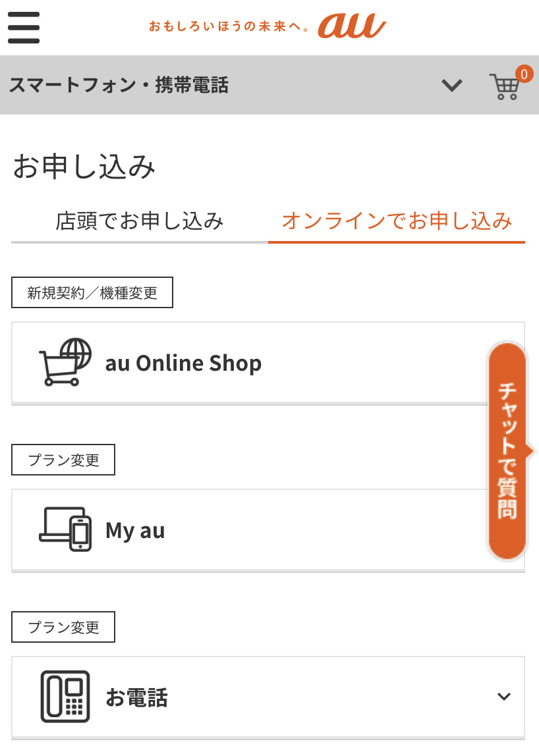
Task: Click the お電話 label
Action: coord(136,697)
